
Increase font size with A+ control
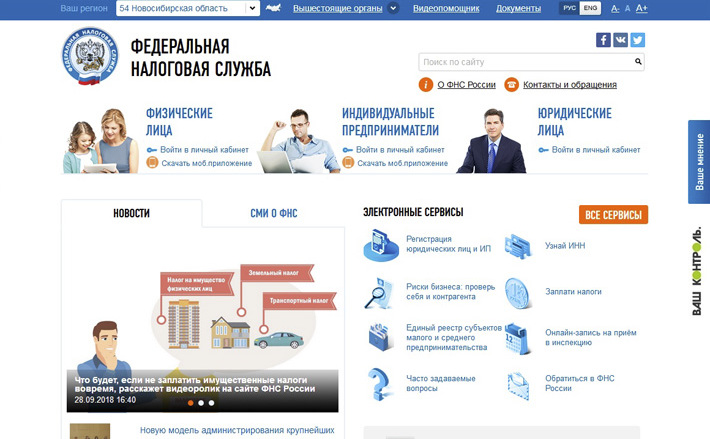(642, 8)
